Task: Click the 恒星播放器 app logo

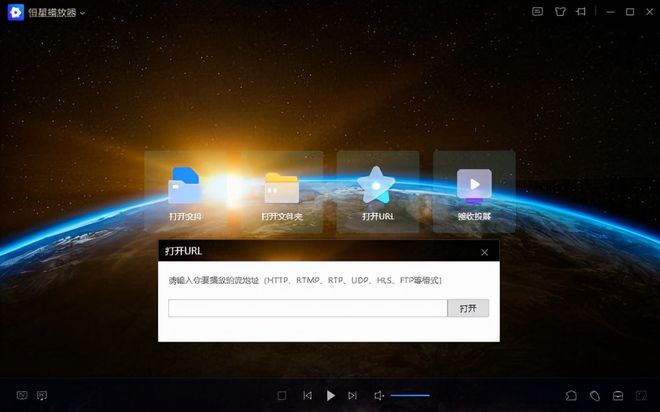Action: coord(16,13)
